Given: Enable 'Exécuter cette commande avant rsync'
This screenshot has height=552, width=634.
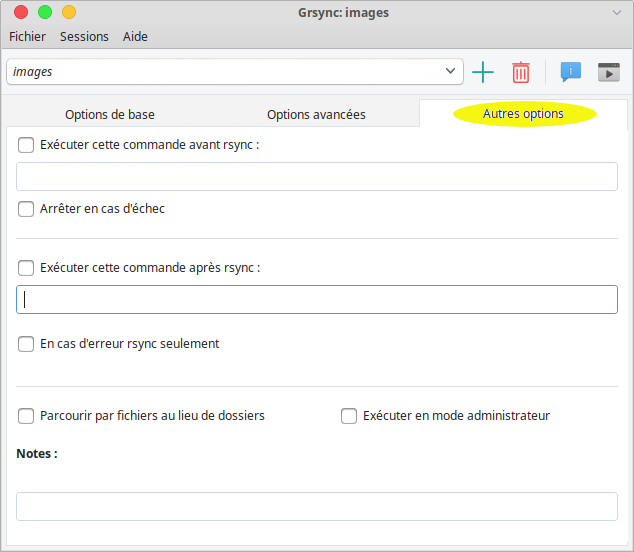Looking at the screenshot, I should tap(26, 144).
